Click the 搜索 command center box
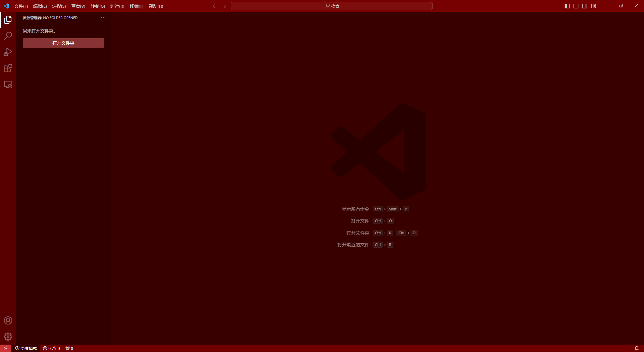The height and width of the screenshot is (352, 644). click(x=332, y=6)
